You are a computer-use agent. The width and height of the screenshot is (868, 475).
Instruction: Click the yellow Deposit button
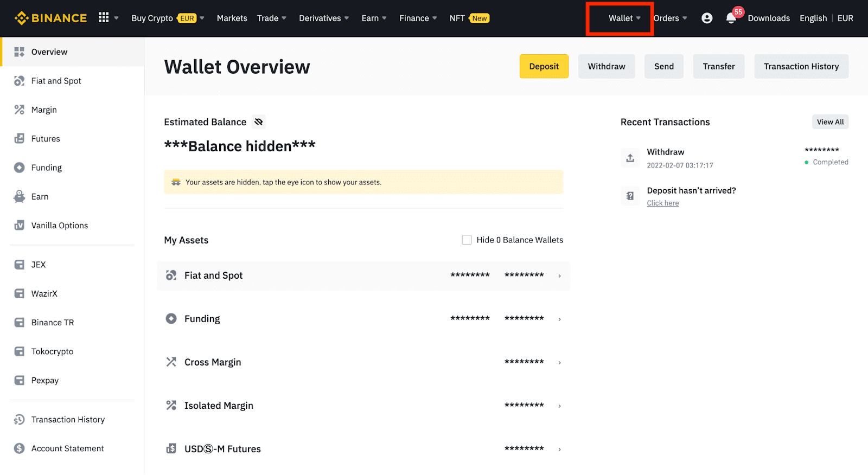click(544, 66)
